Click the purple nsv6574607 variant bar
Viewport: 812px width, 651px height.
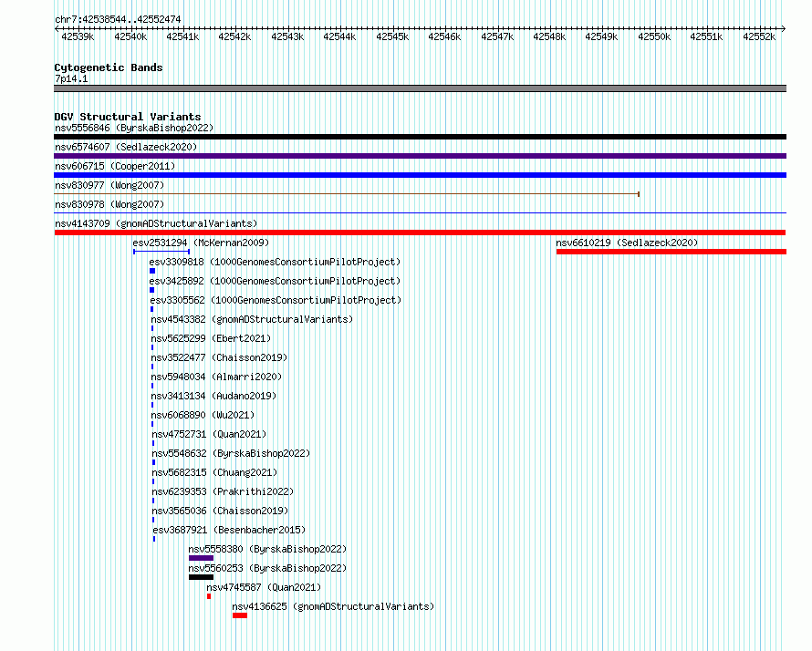point(420,156)
